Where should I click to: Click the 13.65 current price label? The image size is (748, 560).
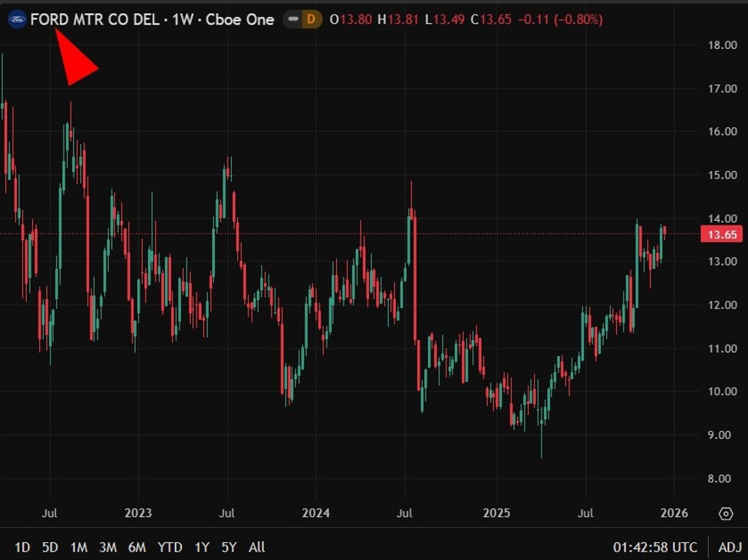point(721,235)
